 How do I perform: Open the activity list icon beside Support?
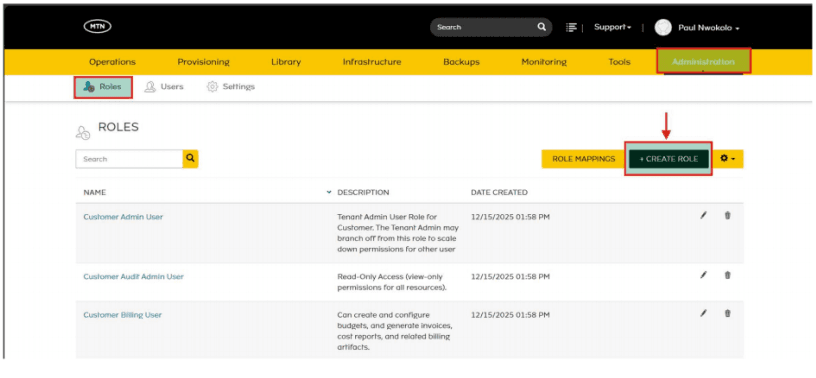pos(571,27)
